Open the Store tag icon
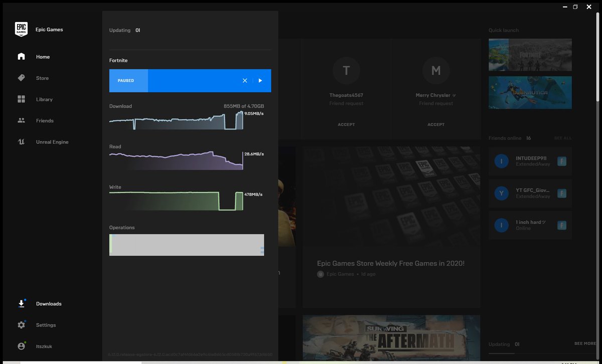 21,78
